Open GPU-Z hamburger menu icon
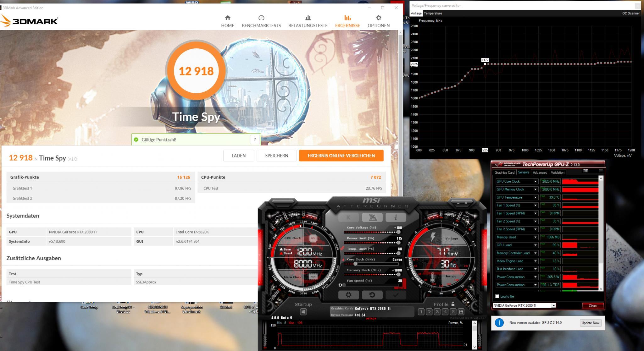The image size is (644, 351). 601,171
